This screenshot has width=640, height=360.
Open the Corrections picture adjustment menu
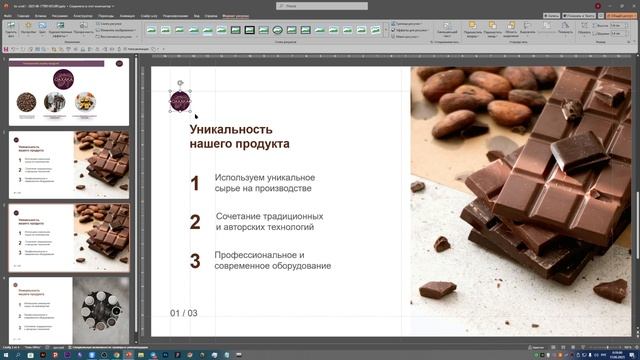[x=28, y=29]
